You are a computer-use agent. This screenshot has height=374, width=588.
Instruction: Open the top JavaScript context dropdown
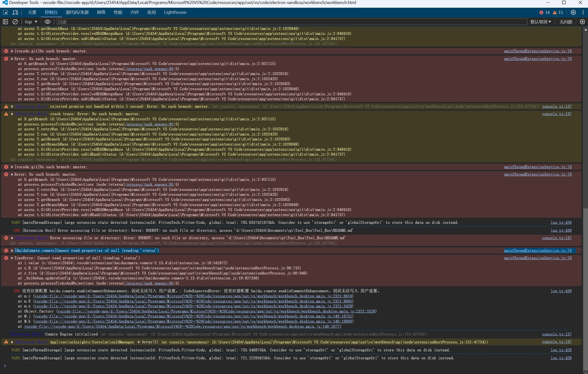(31, 22)
